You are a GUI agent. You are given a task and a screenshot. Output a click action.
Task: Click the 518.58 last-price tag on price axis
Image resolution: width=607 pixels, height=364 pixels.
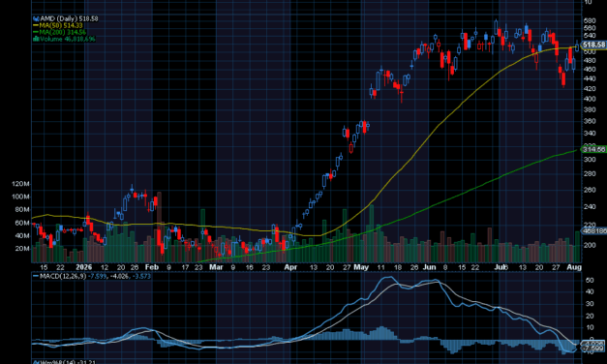tap(593, 45)
